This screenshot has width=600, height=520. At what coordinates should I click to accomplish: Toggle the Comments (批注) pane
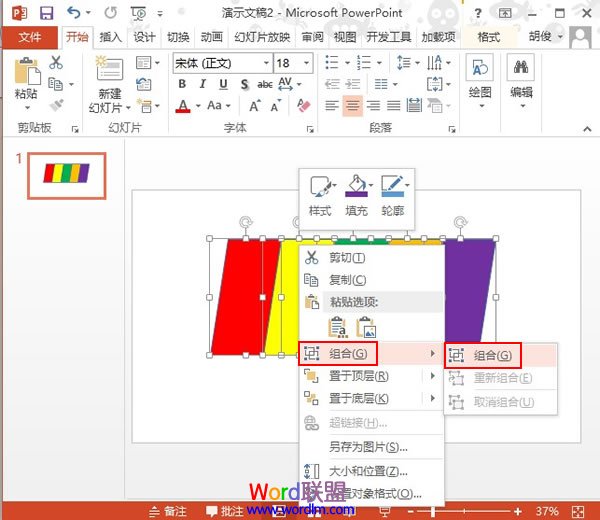coord(224,512)
